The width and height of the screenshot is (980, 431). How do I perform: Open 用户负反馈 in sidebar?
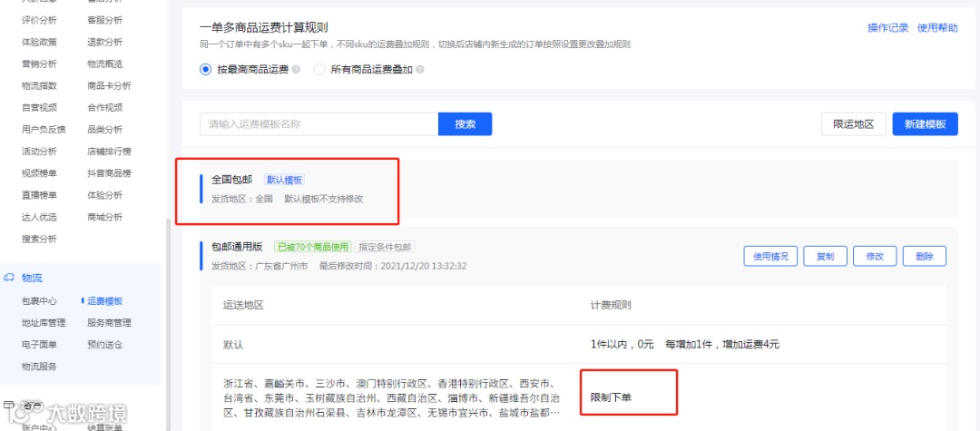click(x=44, y=129)
